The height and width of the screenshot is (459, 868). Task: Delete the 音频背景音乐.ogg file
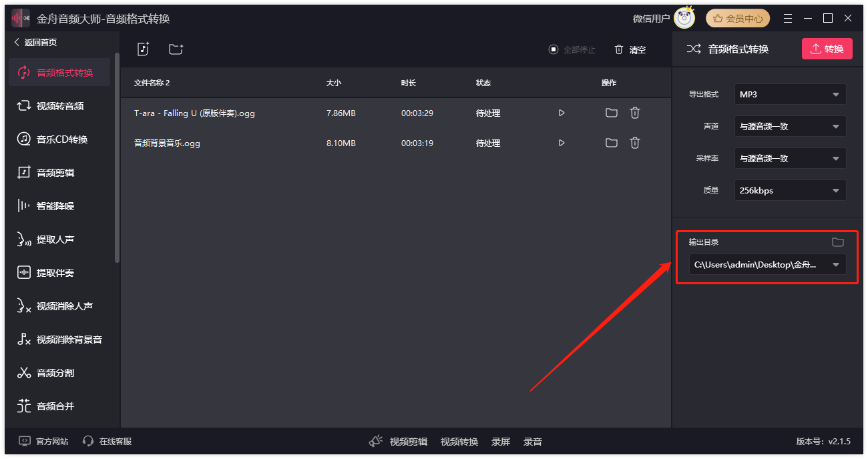tap(634, 142)
